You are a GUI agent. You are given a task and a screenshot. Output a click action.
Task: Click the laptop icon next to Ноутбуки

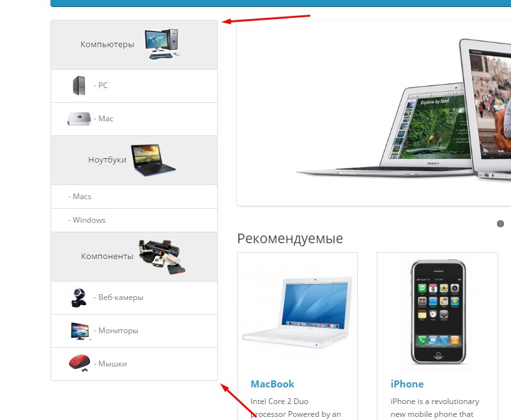coord(153,160)
